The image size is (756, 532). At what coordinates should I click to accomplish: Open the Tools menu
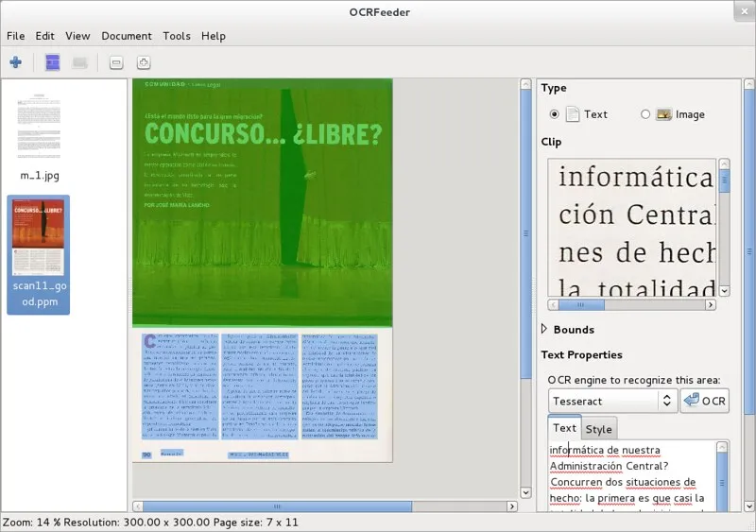176,36
